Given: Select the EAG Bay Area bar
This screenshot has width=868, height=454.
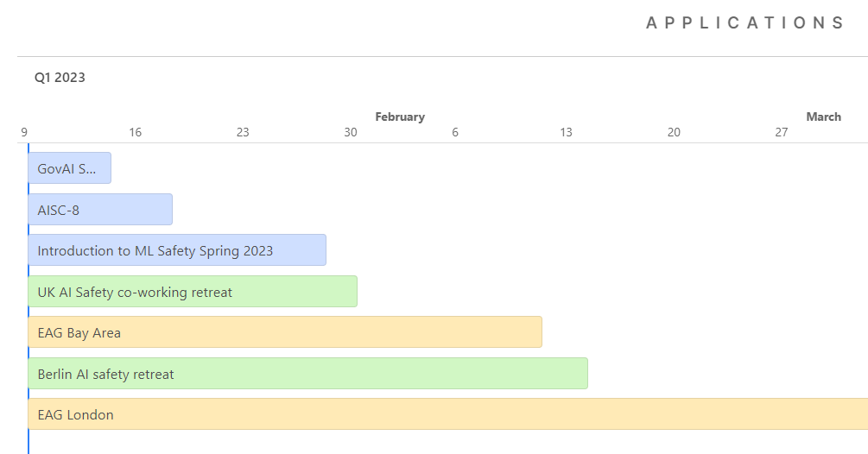Looking at the screenshot, I should click(x=284, y=332).
